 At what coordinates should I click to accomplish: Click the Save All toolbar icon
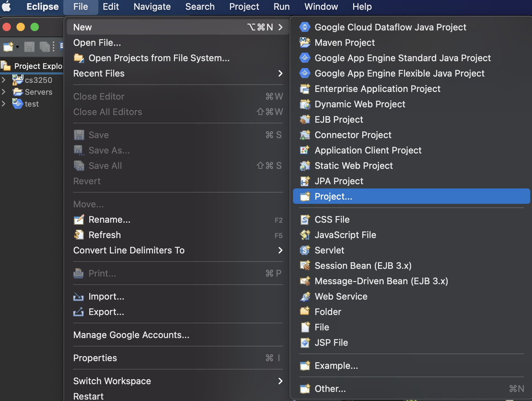click(44, 46)
